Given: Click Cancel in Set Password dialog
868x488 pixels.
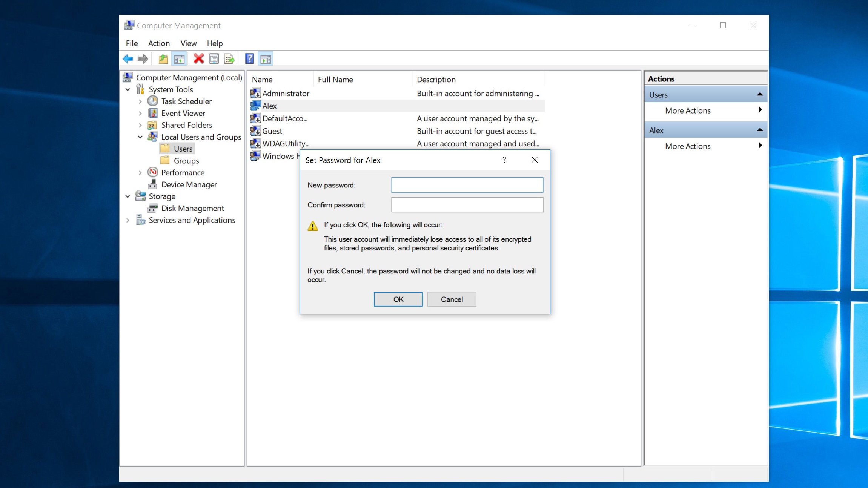Looking at the screenshot, I should click(x=452, y=299).
